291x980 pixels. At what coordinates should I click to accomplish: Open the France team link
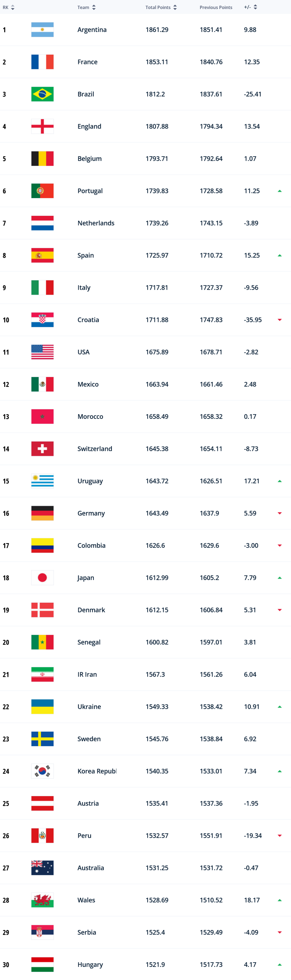(x=88, y=62)
